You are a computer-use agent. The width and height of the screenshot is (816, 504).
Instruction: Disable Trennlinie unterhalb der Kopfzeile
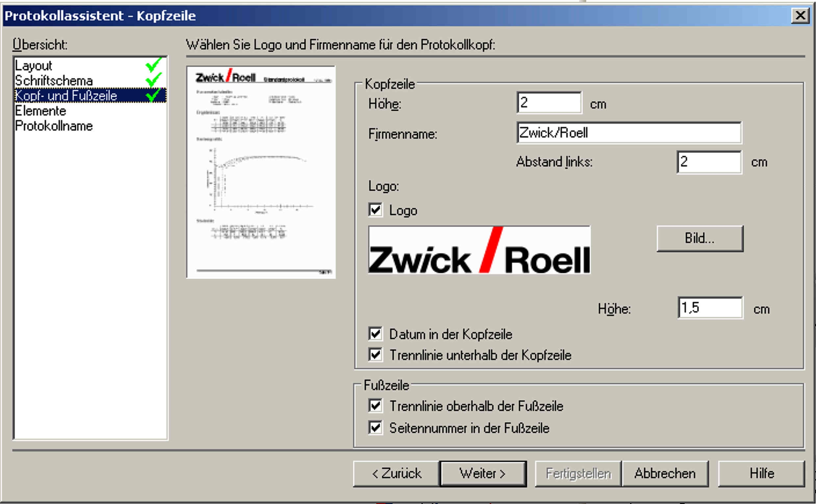click(375, 354)
